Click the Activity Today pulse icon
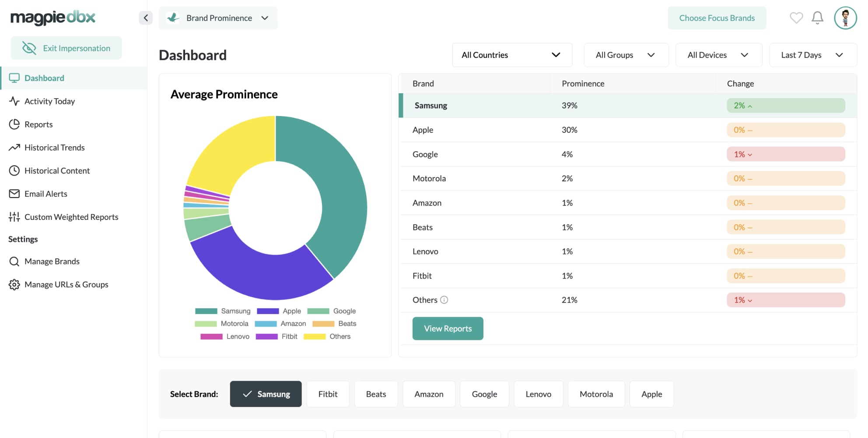Screen dimensions: 868x438 pos(14,101)
